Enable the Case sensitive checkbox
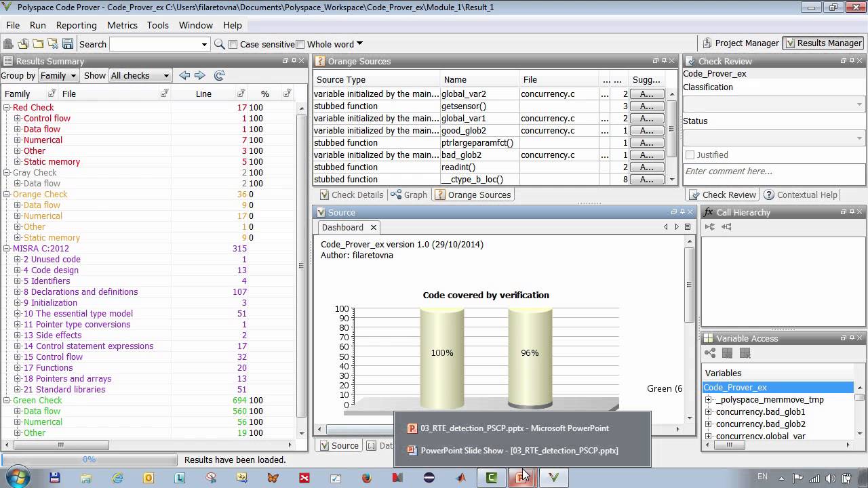The height and width of the screenshot is (488, 868). [233, 45]
